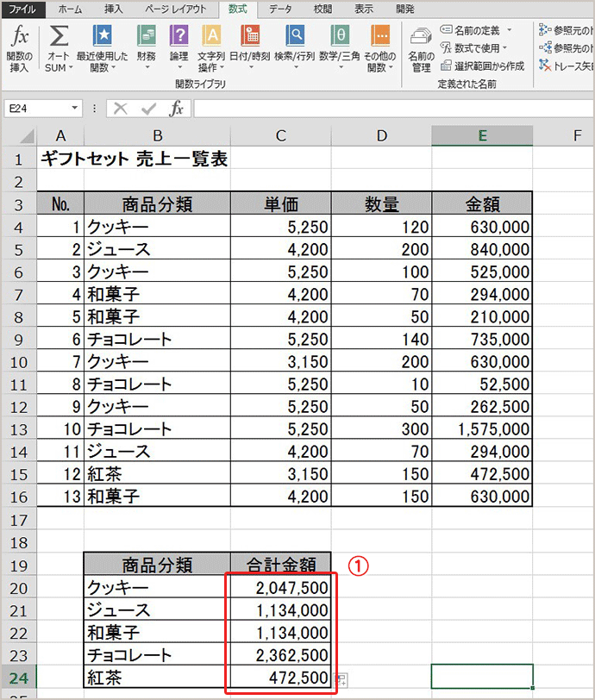This screenshot has width=595, height=700.
Task: Click the formula bar Enter checkmark icon
Action: point(148,109)
